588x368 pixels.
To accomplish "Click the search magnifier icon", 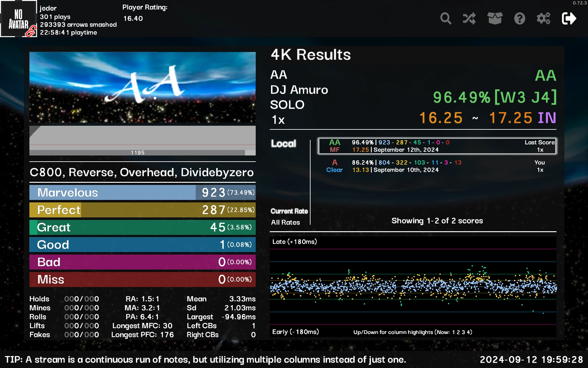I will click(446, 19).
